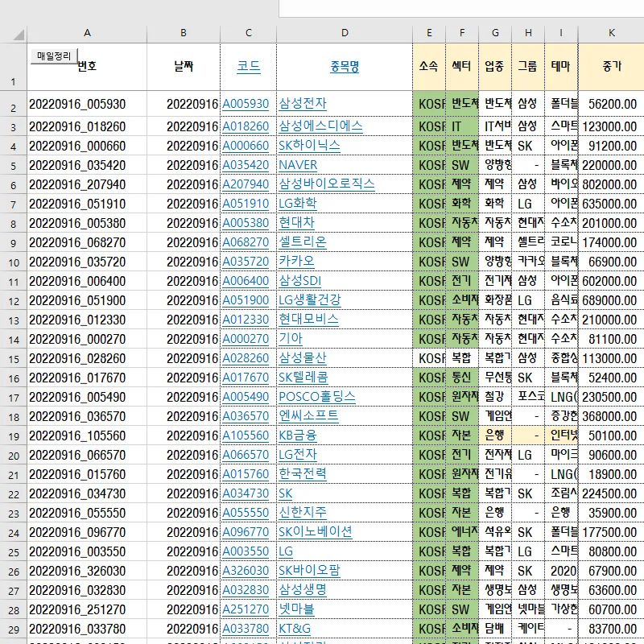Click the 매일정리 comment note
This screenshot has width=644, height=644.
pos(53,56)
